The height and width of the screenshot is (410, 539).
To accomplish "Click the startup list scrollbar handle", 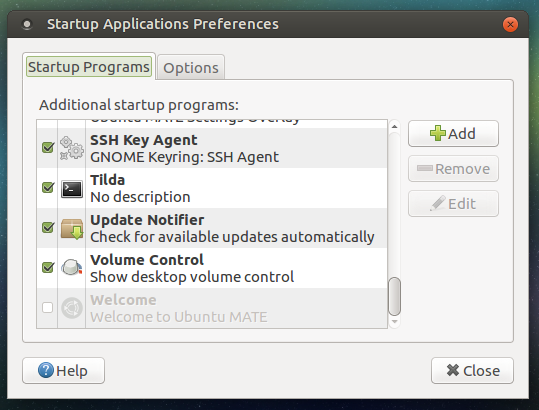I will [394, 296].
